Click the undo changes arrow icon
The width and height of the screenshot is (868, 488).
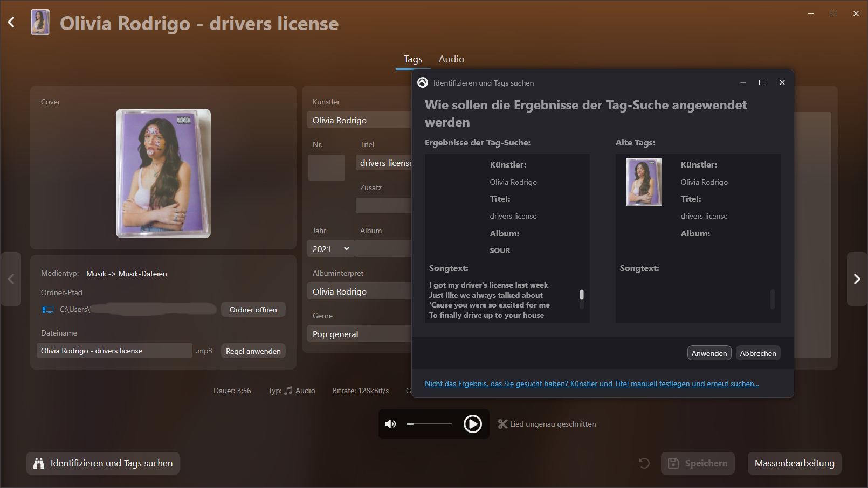(644, 463)
